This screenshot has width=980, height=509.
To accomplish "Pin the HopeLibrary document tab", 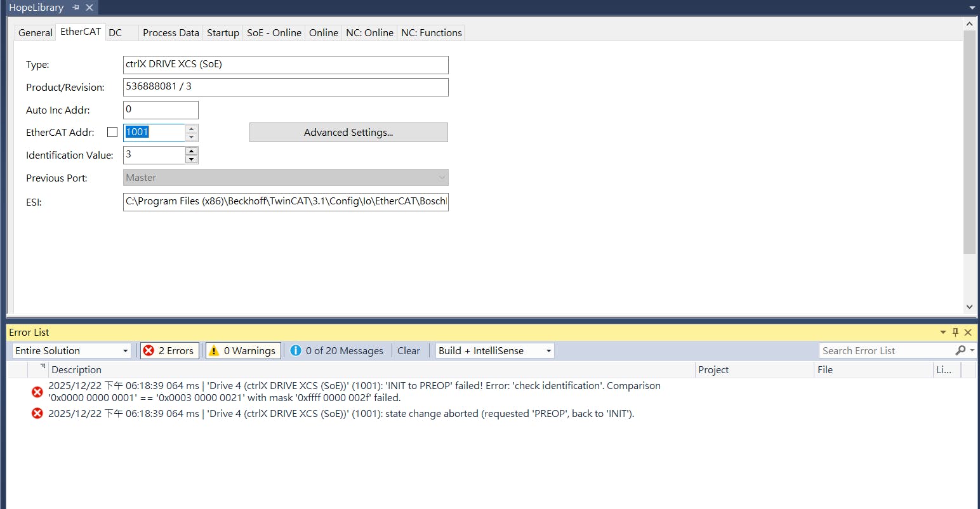I will (76, 8).
